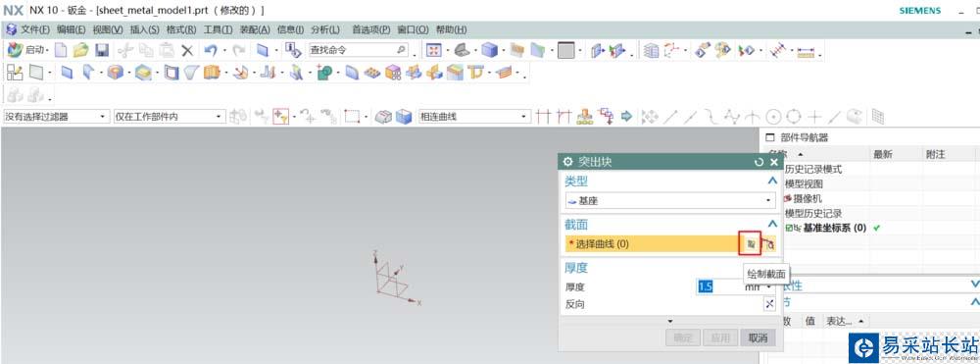The image size is (980, 364).
Task: Click the Reverse Direction icon beside 反向
Action: [x=769, y=304]
